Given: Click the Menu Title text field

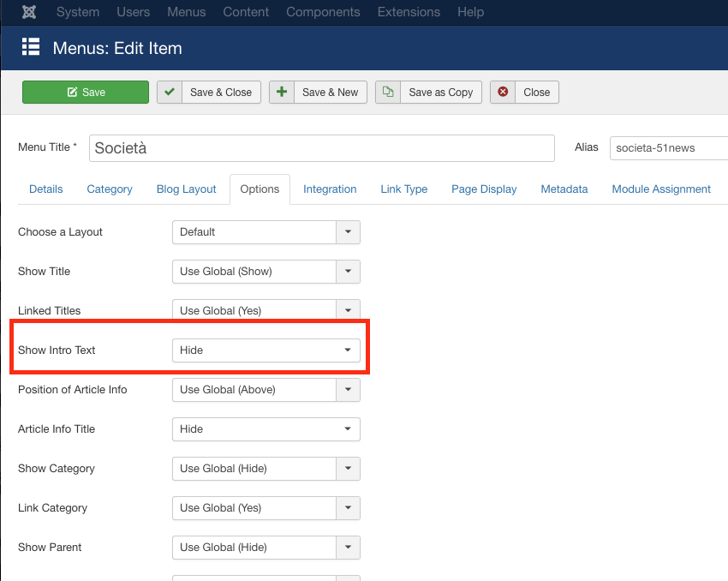Looking at the screenshot, I should point(321,148).
